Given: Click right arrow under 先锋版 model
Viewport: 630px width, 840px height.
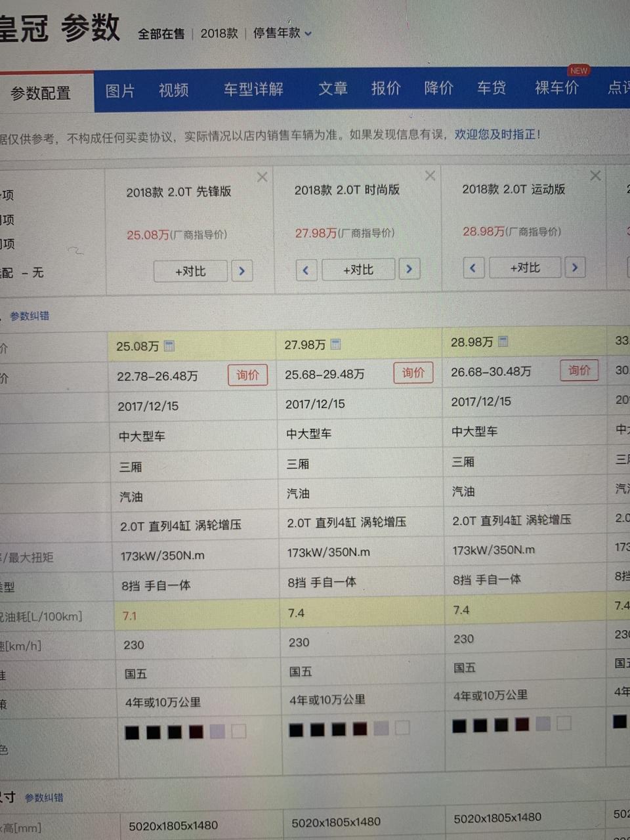Looking at the screenshot, I should [241, 271].
